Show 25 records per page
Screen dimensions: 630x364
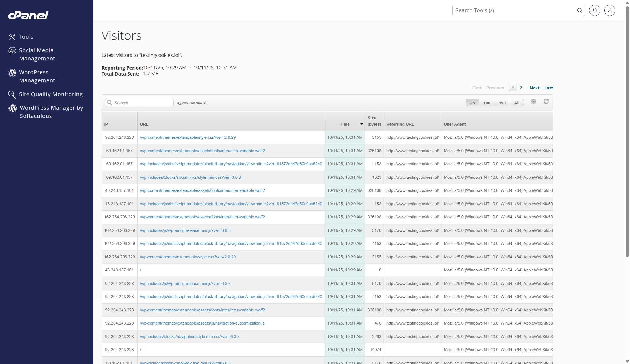click(x=472, y=103)
